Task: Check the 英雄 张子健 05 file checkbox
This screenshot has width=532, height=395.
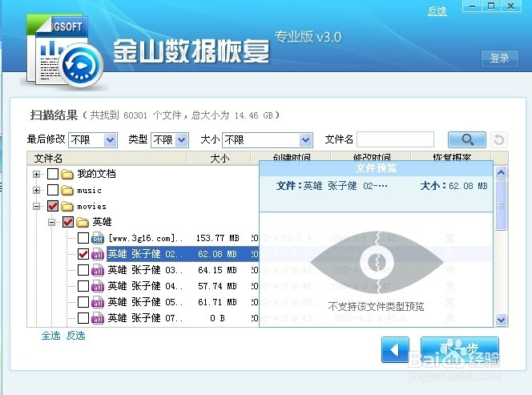Action: [83, 302]
